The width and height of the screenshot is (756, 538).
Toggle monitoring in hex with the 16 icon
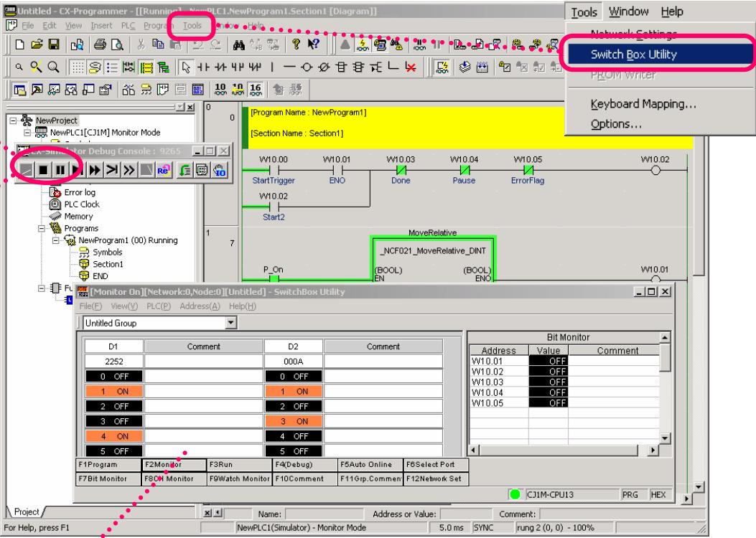point(256,90)
